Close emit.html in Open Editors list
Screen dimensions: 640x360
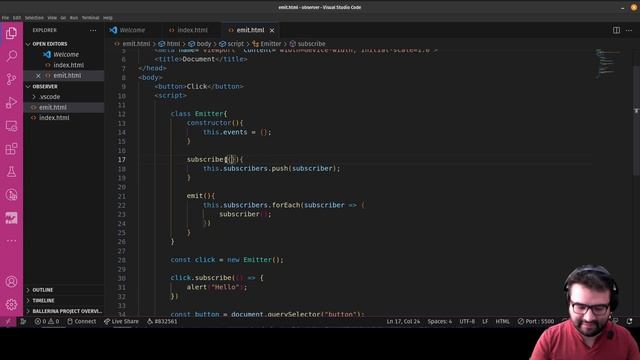pos(38,76)
